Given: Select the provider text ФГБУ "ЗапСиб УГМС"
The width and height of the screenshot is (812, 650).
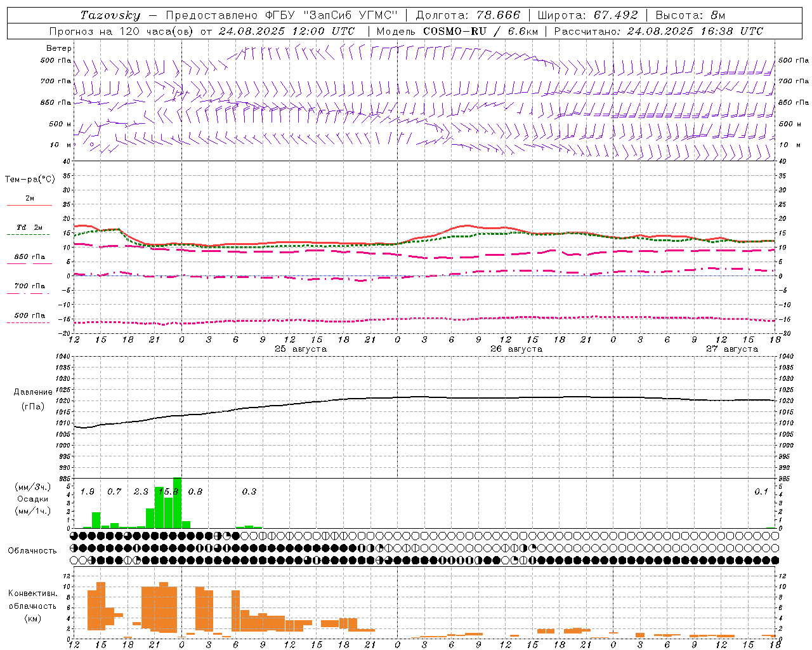Looking at the screenshot, I should 331,15.
